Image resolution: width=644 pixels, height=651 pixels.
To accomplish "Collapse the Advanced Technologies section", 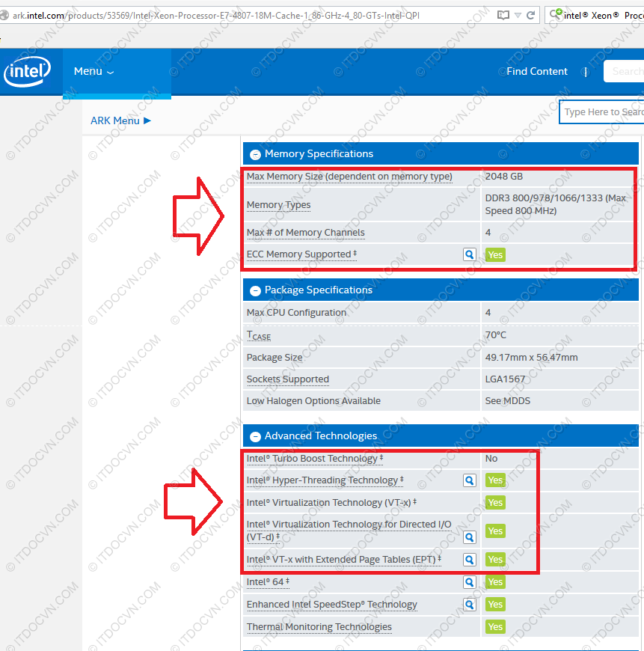I will (x=255, y=436).
